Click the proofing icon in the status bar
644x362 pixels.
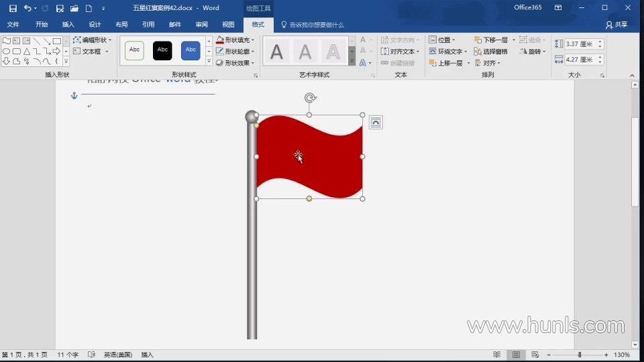(91, 355)
